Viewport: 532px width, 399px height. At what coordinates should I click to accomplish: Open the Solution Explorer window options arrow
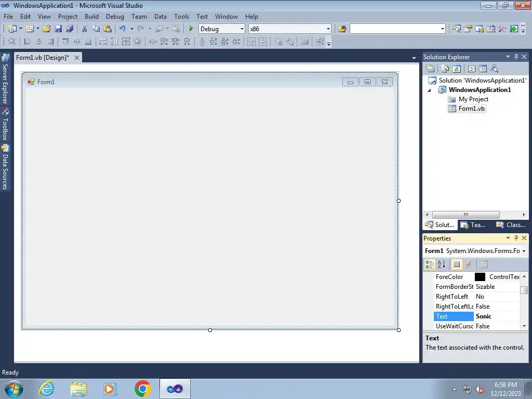click(508, 57)
